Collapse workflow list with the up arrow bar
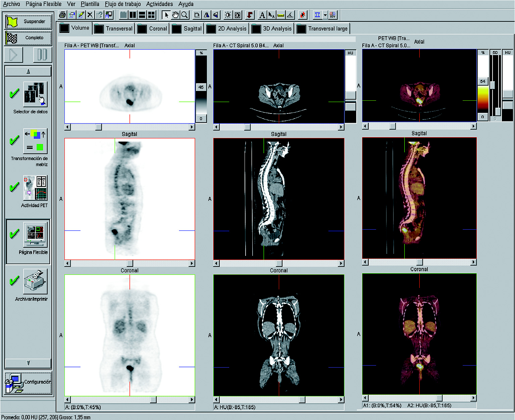The width and height of the screenshot is (515, 420). pos(28,71)
